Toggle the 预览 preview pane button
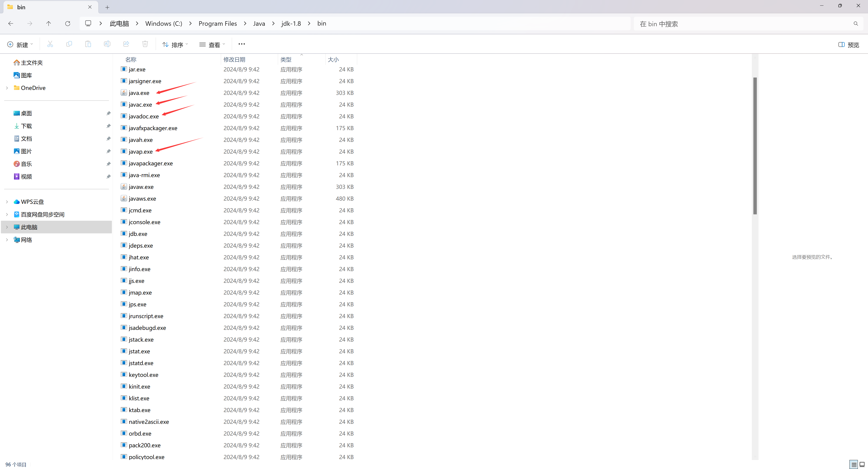Screen dimensions: 868x469 [x=849, y=45]
